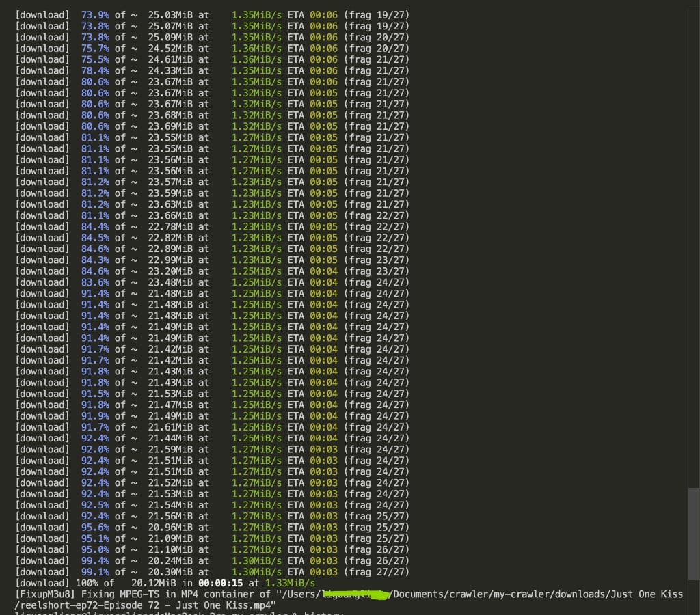This screenshot has height=615, width=700.
Task: Click the '75.7%' percentage
Action: [x=95, y=49]
